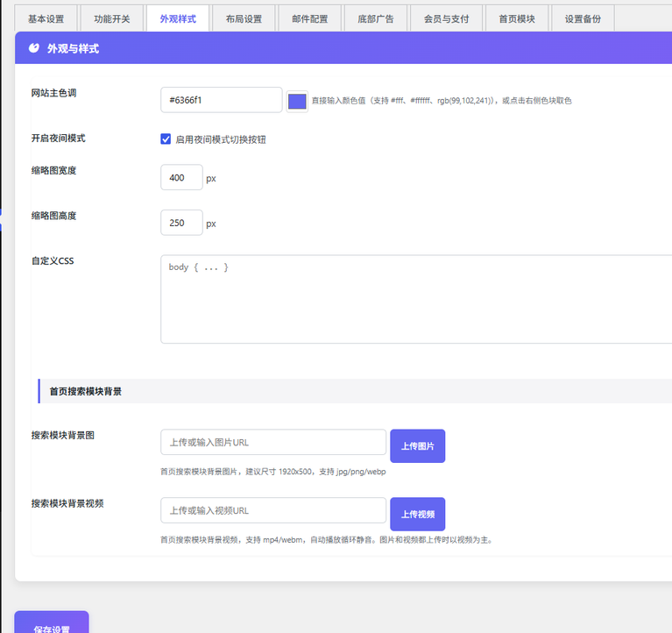
Task: Focus the 网站主色调 color value field
Action: (x=221, y=100)
